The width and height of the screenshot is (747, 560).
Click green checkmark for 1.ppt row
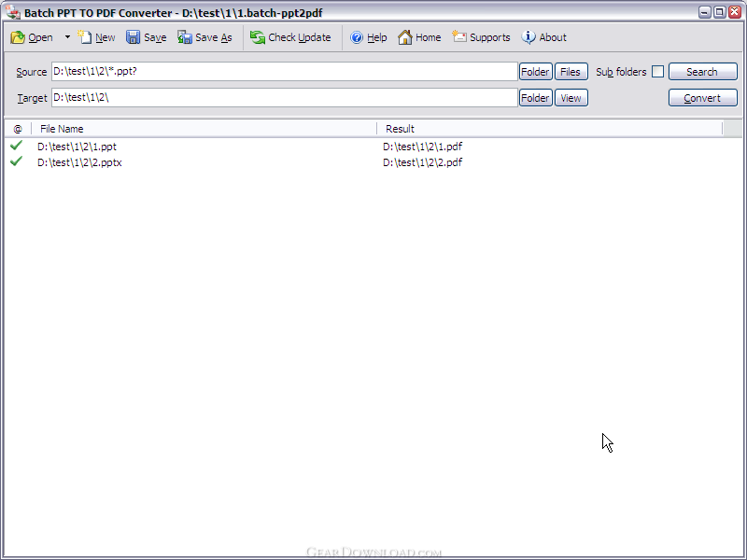tap(16, 146)
